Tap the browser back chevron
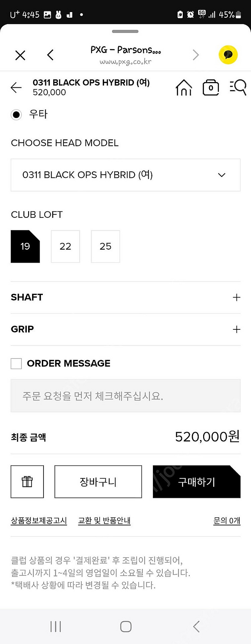This screenshot has width=251, height=644. pyautogui.click(x=50, y=55)
